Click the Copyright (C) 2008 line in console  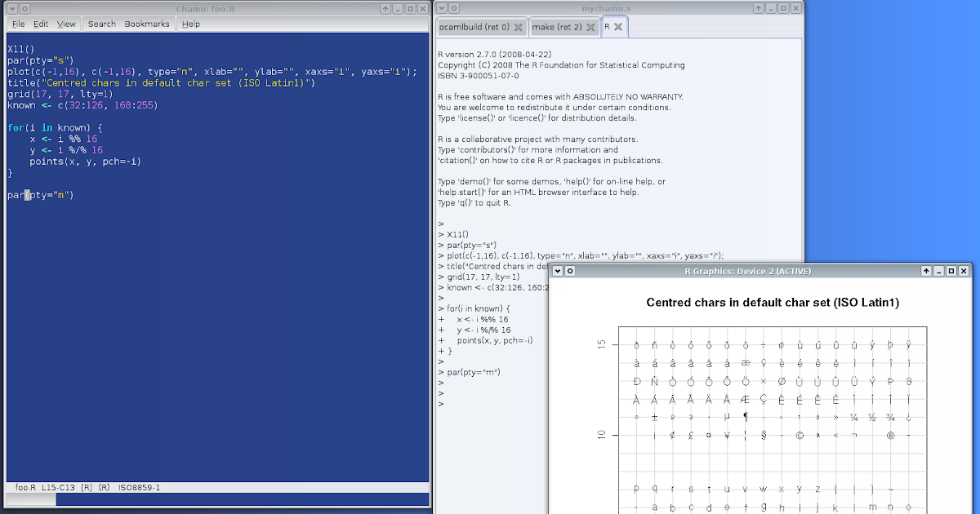click(561, 65)
